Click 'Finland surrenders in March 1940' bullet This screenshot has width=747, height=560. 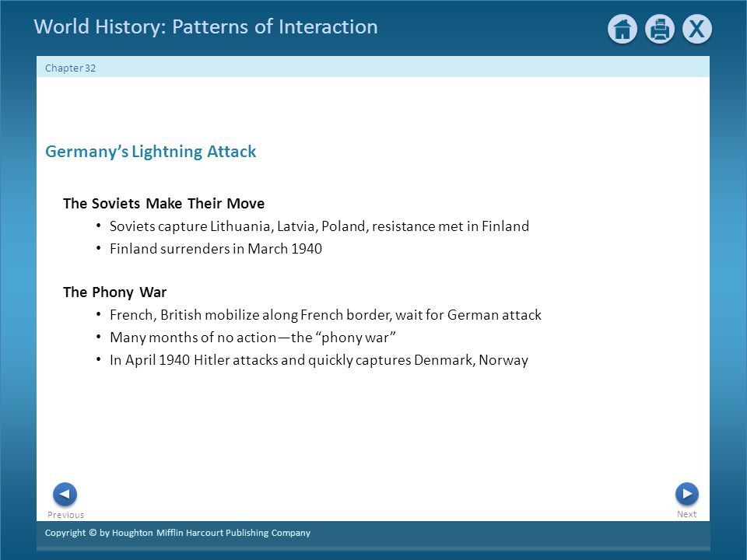point(216,249)
